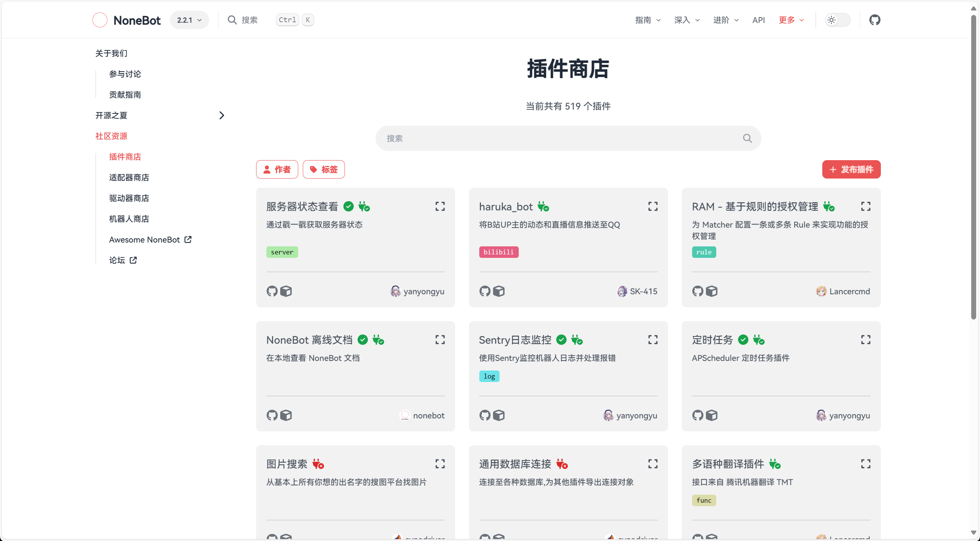Open GitHub link of haruka_bot card
980x541 pixels.
[x=485, y=291]
